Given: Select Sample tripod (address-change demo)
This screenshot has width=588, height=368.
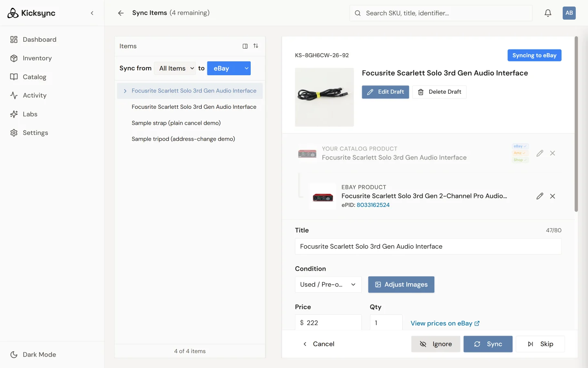Looking at the screenshot, I should [x=190, y=139].
